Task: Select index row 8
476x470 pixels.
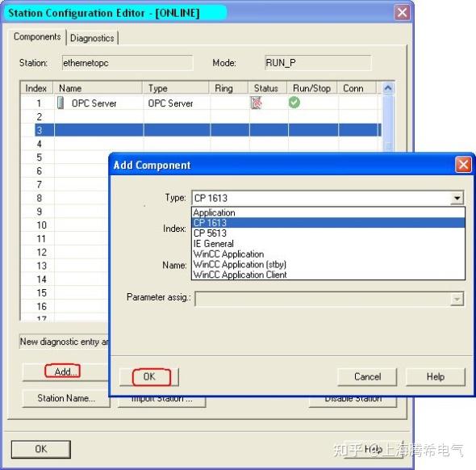Action: coord(65,198)
